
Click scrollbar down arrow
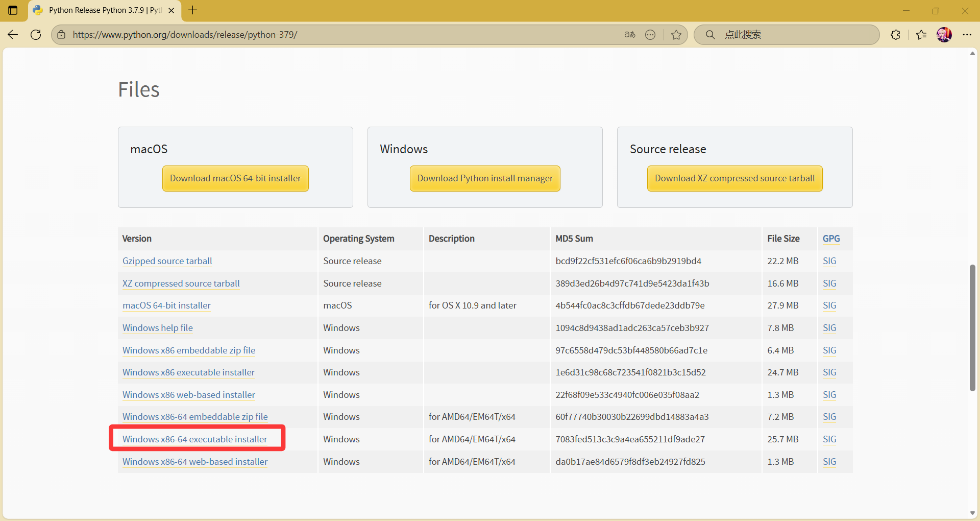[x=972, y=513]
